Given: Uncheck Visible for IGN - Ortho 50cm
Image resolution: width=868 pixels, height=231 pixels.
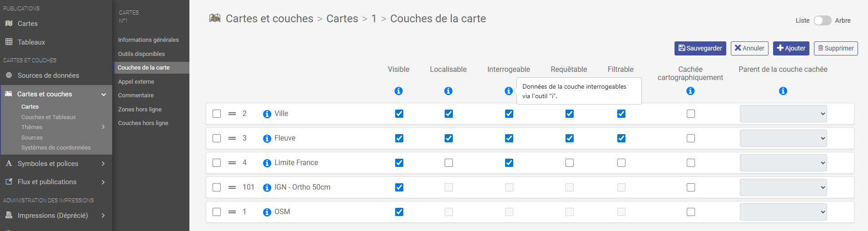Looking at the screenshot, I should click(399, 187).
